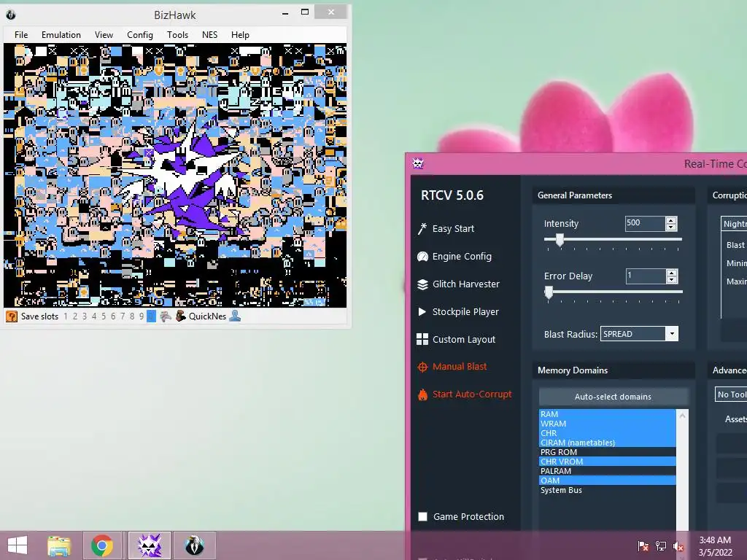Click the memory domains list scrollbar up arrow
Screen dimensions: 747x560
click(683, 416)
